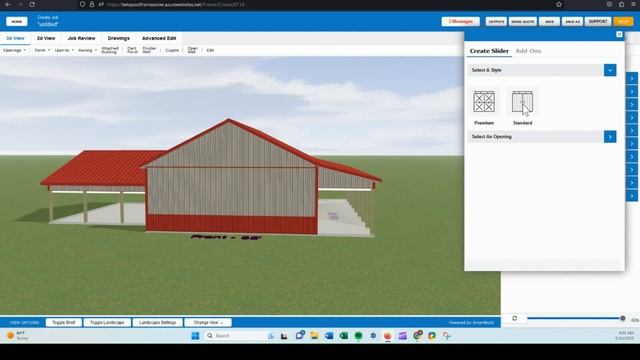640x360 pixels.
Task: Close the Create Slider panel
Action: point(619,35)
